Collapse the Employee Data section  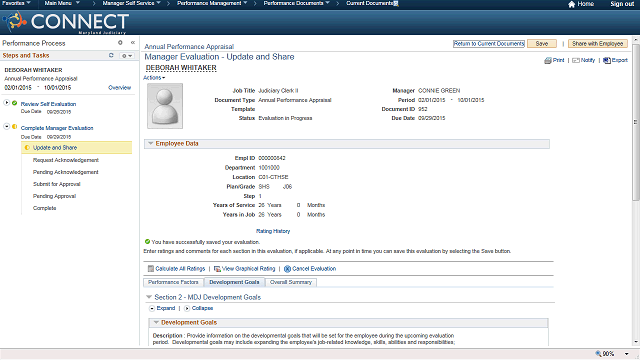(151, 143)
